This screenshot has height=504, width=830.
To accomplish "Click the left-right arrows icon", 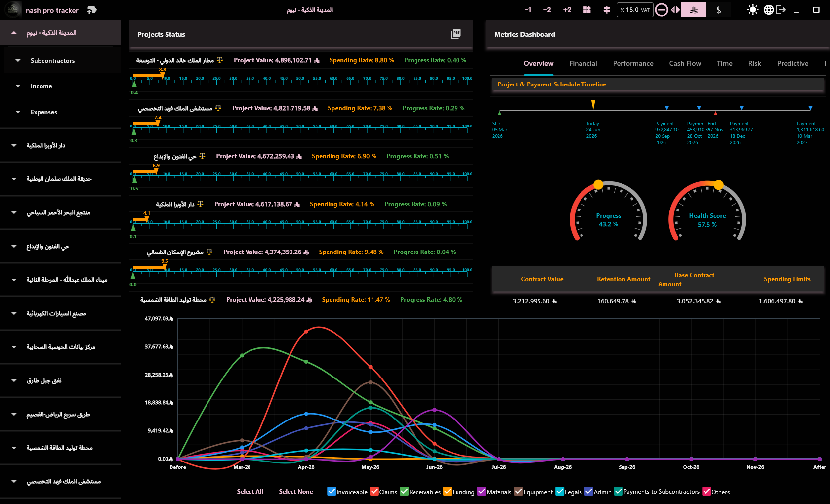I will click(x=675, y=10).
